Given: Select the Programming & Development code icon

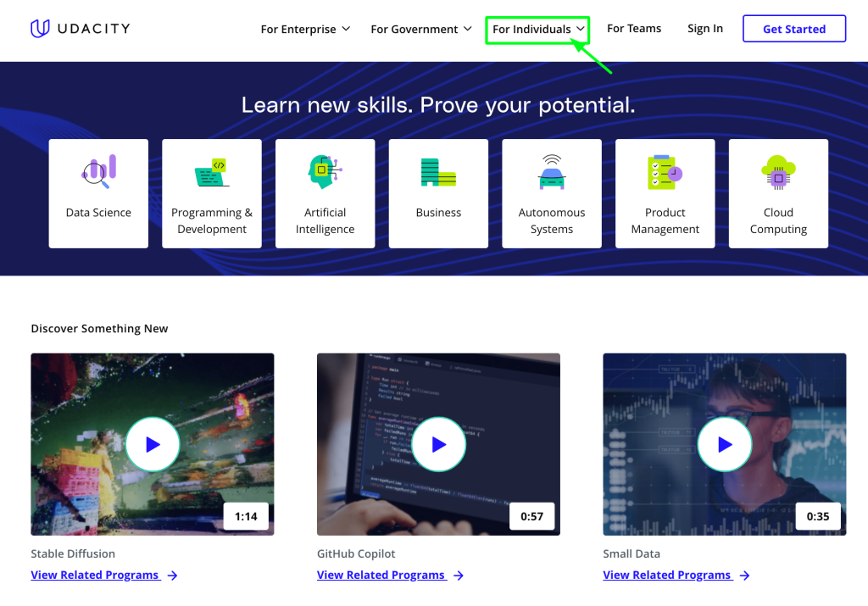Looking at the screenshot, I should [212, 172].
